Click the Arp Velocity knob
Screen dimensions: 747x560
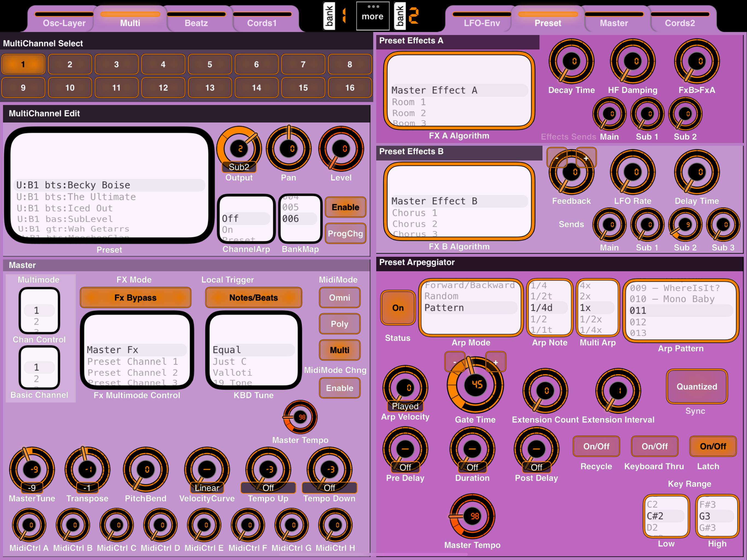[x=405, y=388]
